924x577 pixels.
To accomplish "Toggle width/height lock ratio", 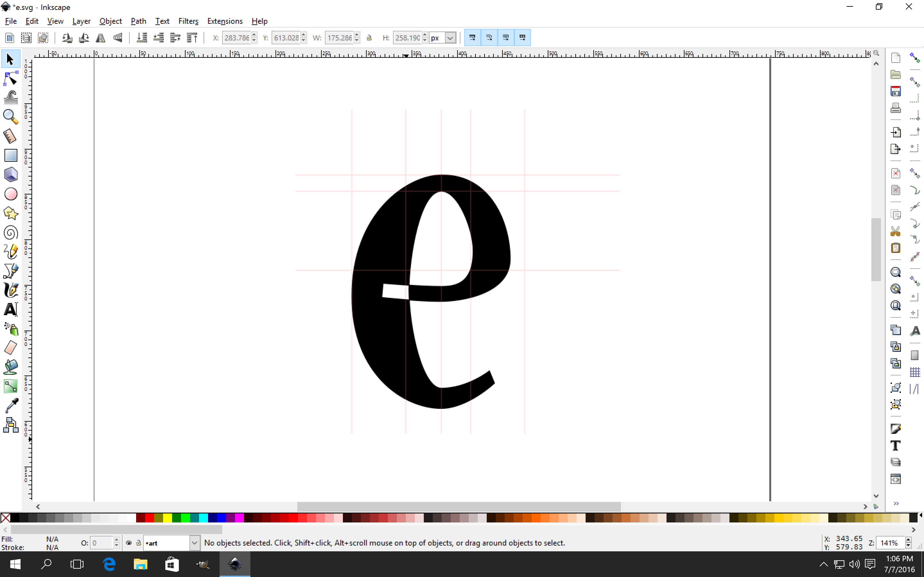I will 369,38.
